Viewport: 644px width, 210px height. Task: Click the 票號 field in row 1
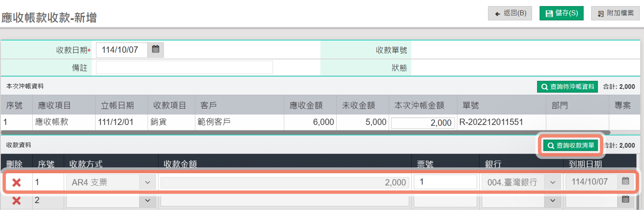tap(445, 182)
